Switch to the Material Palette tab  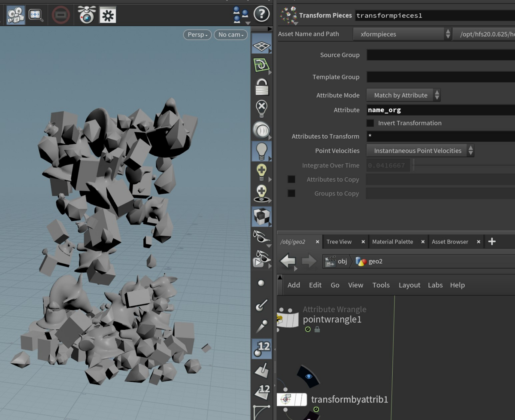point(392,242)
